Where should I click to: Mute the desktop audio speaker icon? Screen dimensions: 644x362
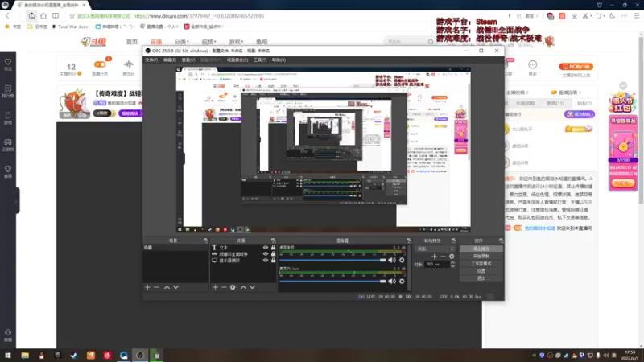pyautogui.click(x=392, y=260)
